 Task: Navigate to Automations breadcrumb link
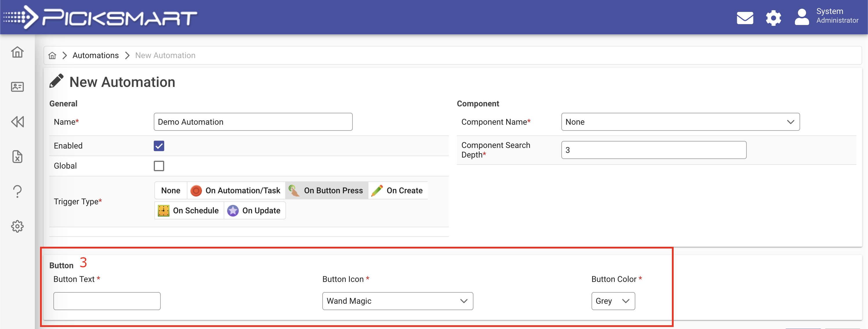(95, 55)
